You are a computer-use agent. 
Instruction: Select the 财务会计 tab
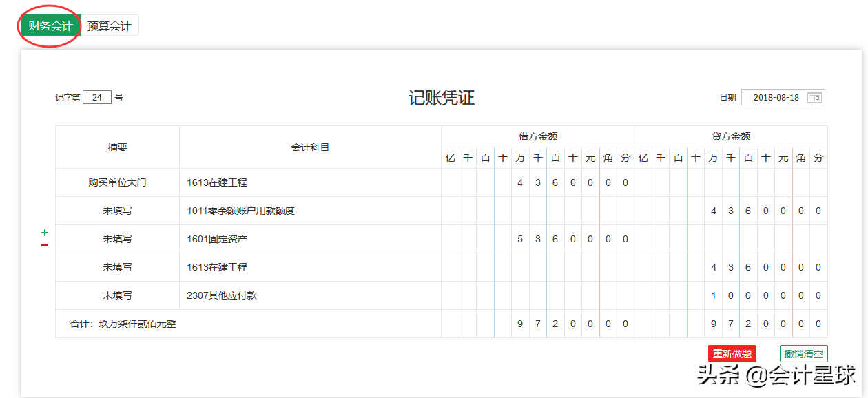50,25
